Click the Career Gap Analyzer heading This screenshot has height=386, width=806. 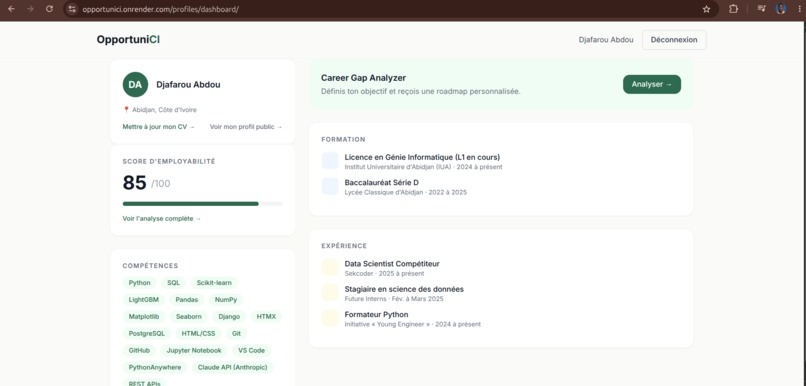pos(363,78)
